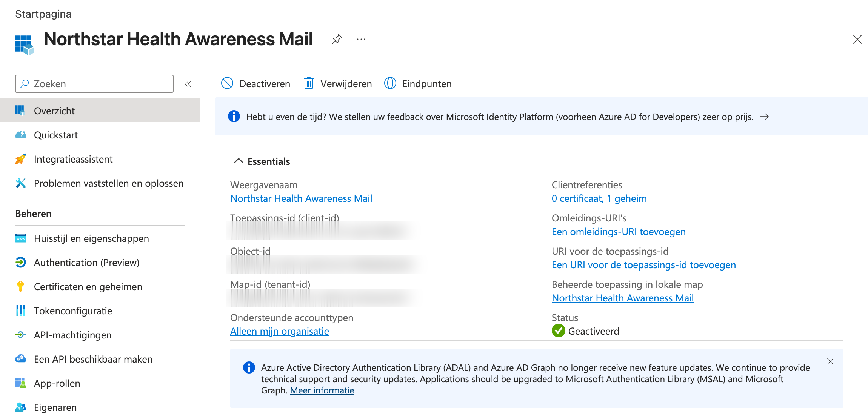This screenshot has width=868, height=415.
Task: Open the Microsoft Identity Platform feedback message
Action: [x=500, y=117]
